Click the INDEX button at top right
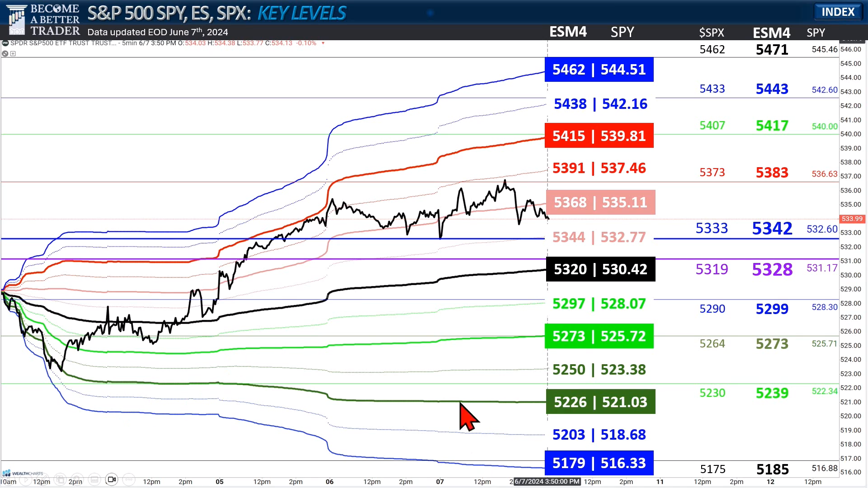Screen dimensions: 868x488 click(838, 12)
